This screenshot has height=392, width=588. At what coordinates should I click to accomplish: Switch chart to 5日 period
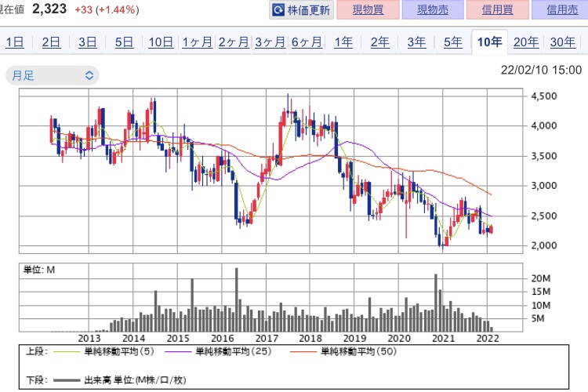tap(124, 42)
